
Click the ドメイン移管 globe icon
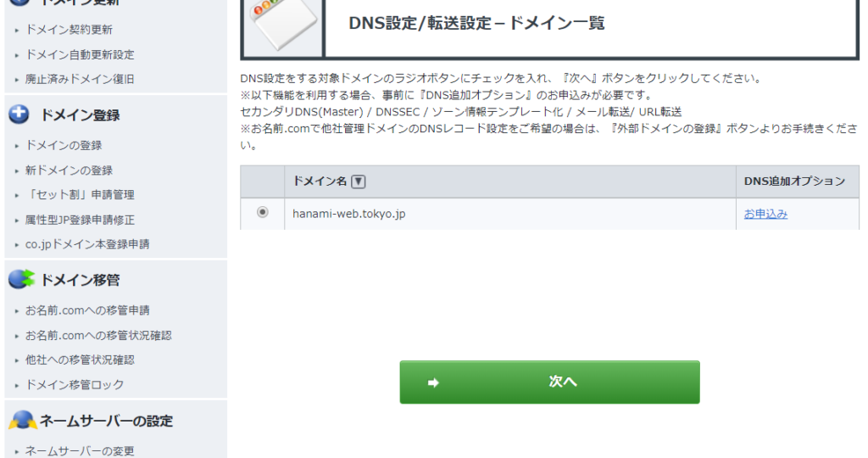point(21,279)
